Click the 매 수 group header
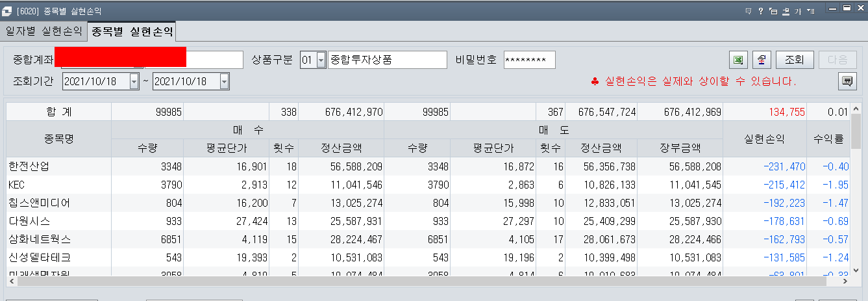 point(247,129)
